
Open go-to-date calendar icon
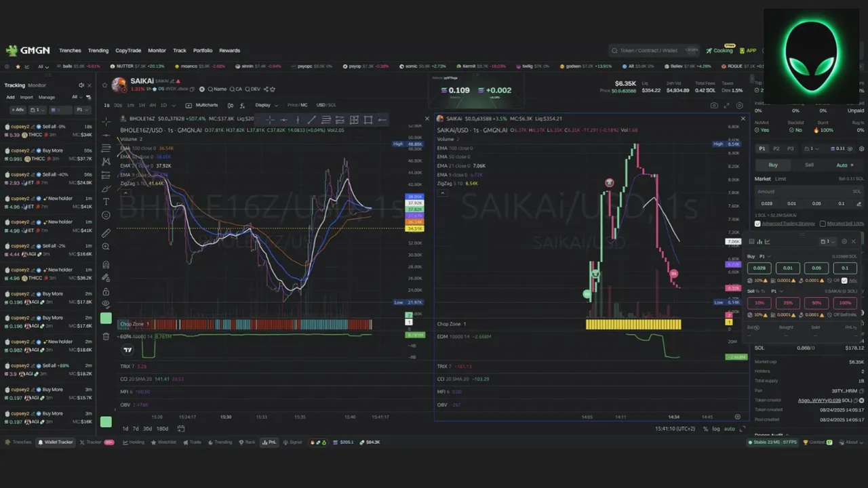pyautogui.click(x=181, y=428)
